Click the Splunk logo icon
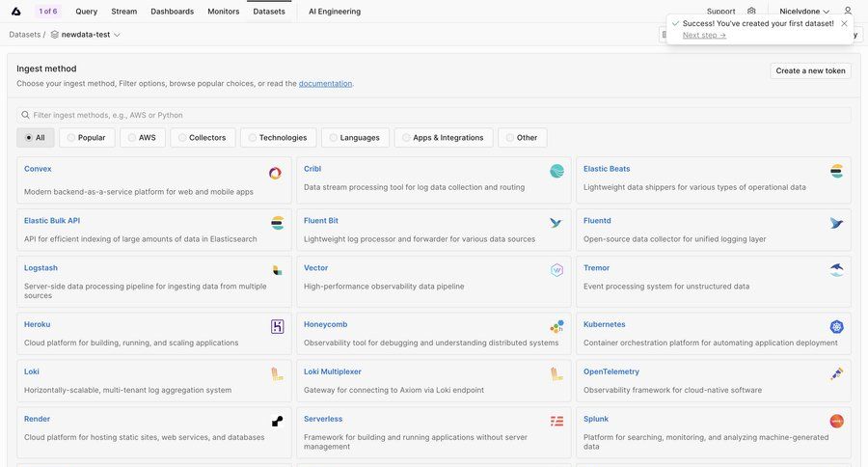 836,422
